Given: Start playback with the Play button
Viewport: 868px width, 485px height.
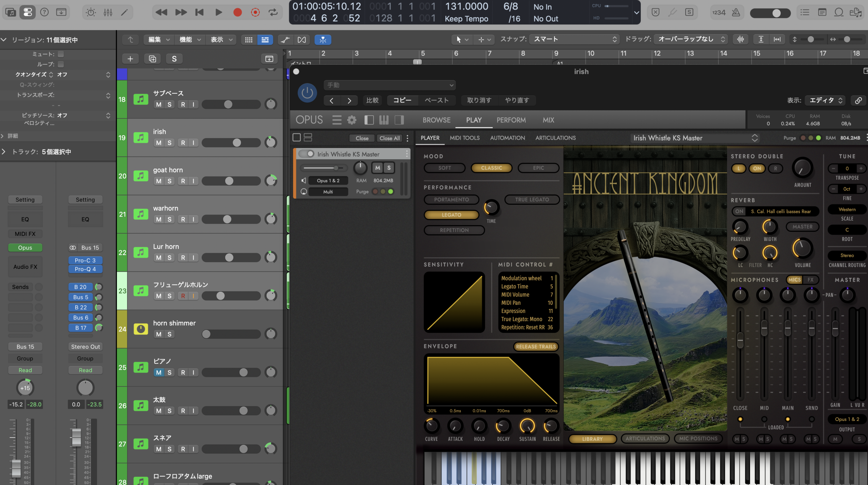Looking at the screenshot, I should (x=219, y=13).
